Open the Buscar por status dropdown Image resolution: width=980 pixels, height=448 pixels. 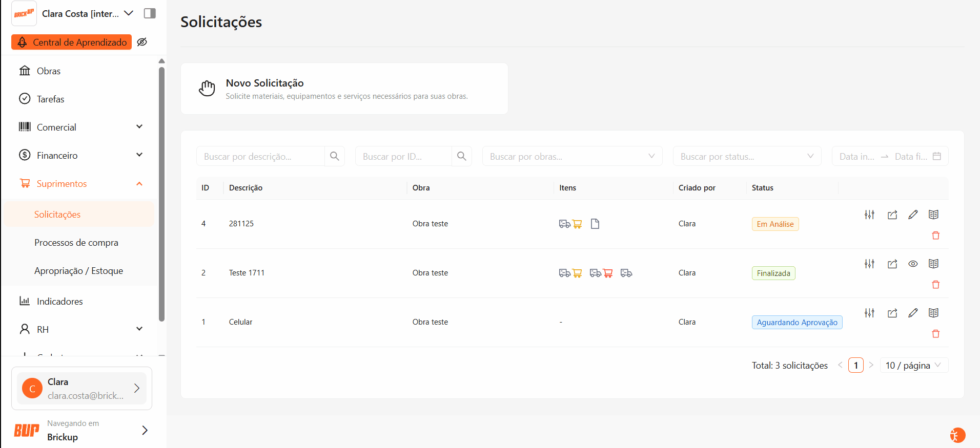(x=747, y=156)
